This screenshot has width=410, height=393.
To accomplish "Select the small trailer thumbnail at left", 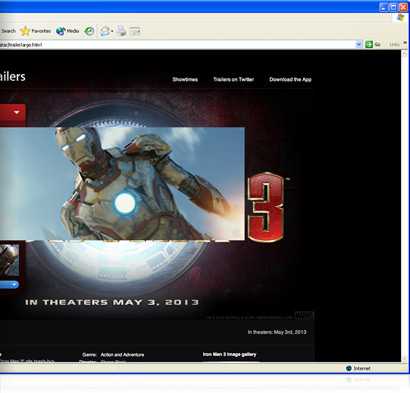I will (x=9, y=260).
